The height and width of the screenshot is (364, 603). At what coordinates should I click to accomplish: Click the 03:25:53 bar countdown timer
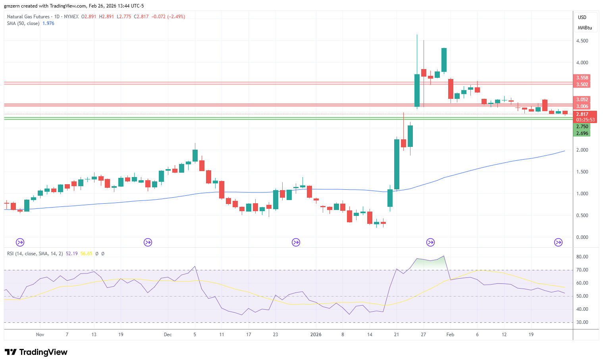(586, 120)
